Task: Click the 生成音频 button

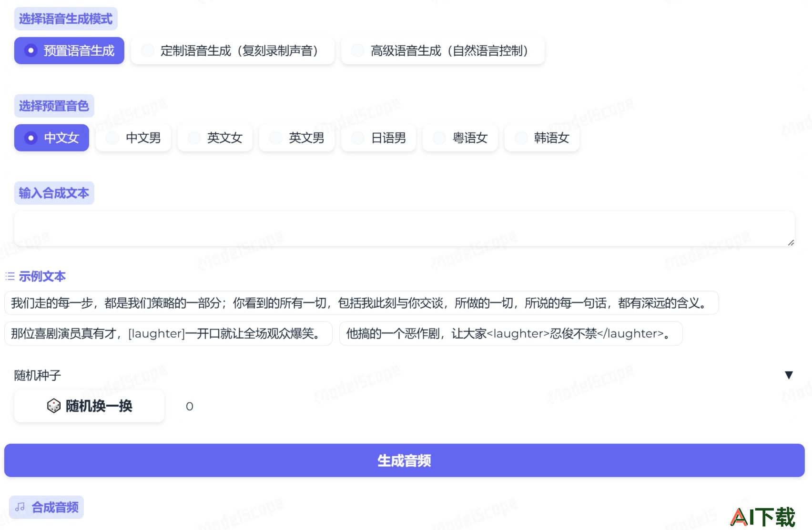Action: pos(405,460)
